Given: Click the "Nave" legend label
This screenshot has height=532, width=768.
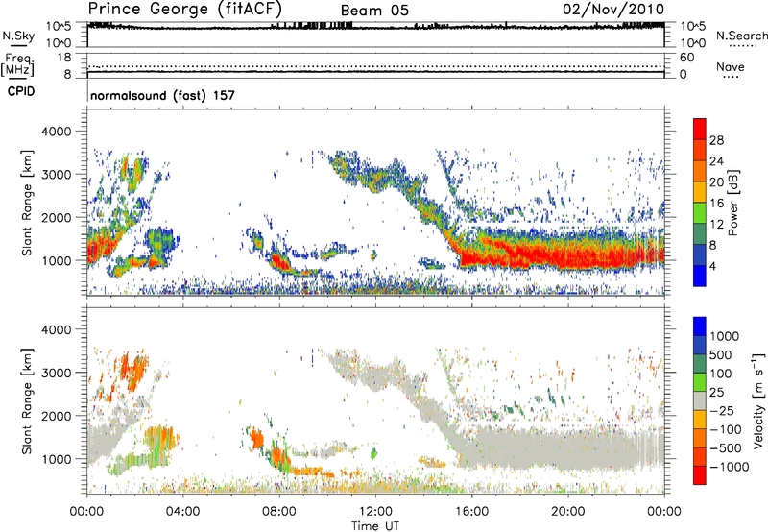Looking at the screenshot, I should pyautogui.click(x=731, y=66).
